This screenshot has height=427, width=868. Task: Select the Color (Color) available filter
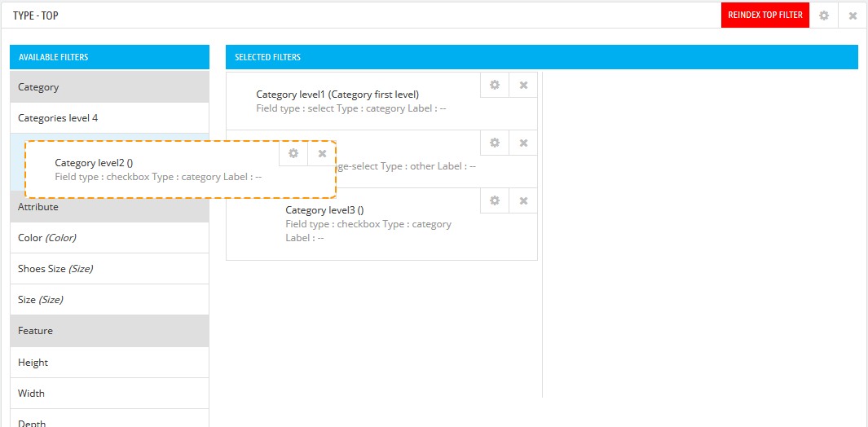[x=109, y=238]
